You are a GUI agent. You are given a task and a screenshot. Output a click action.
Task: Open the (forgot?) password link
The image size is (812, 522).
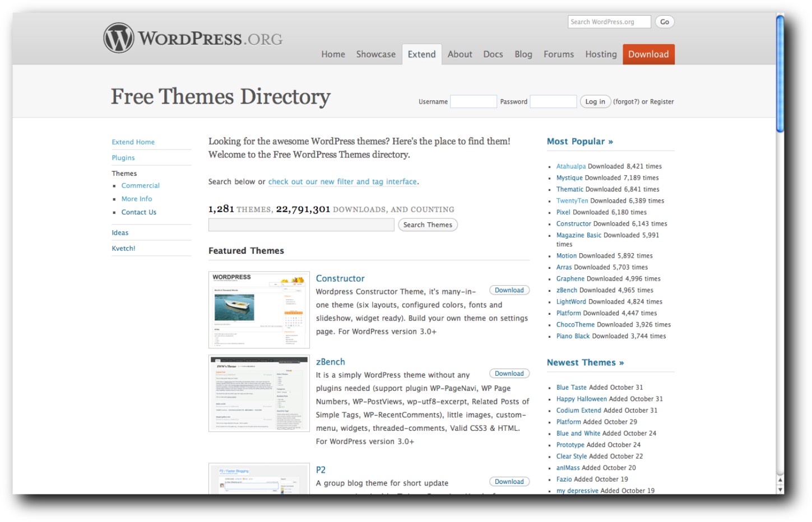point(626,102)
